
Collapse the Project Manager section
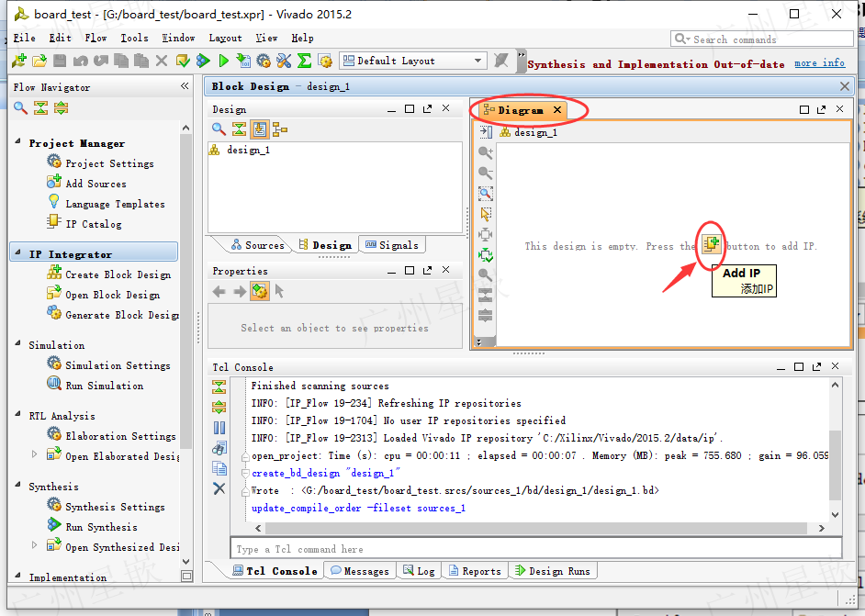pos(17,141)
